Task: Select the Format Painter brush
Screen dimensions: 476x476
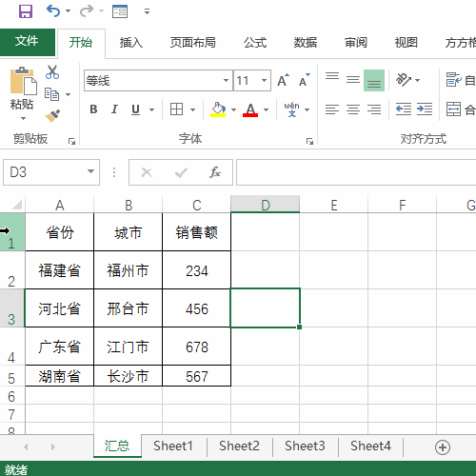Action: point(52,116)
